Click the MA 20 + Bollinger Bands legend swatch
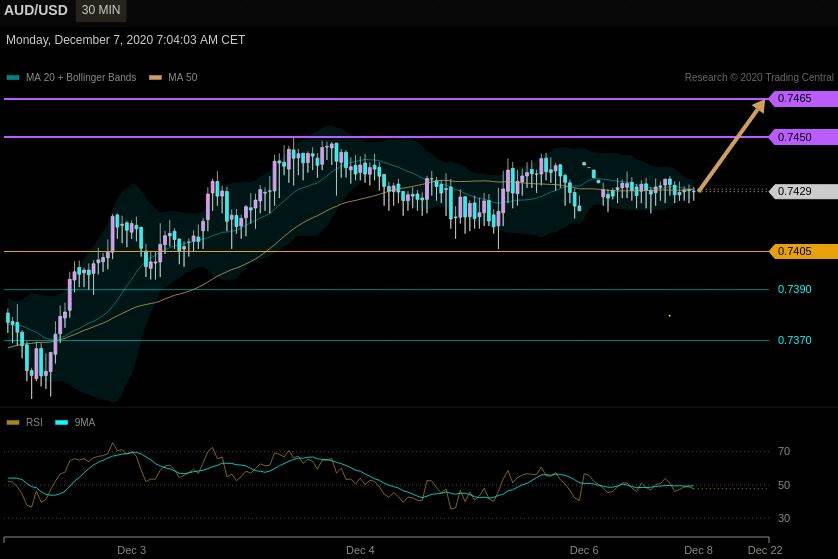 tap(13, 77)
